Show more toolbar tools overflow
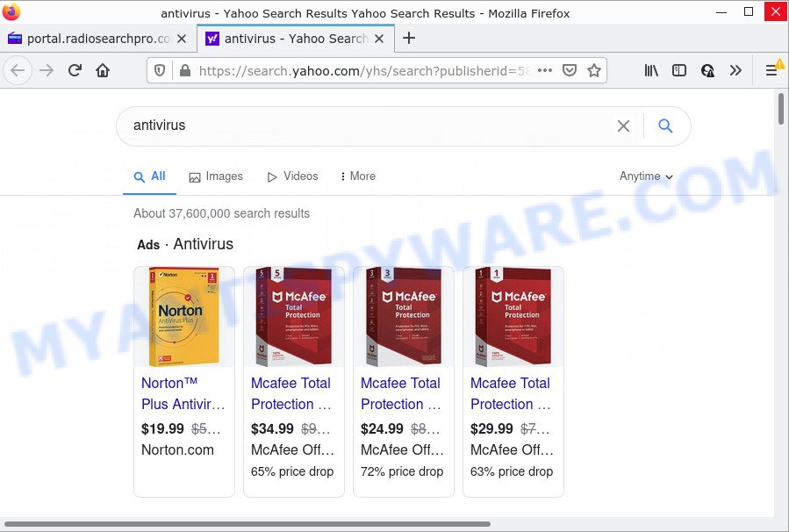 coord(735,70)
